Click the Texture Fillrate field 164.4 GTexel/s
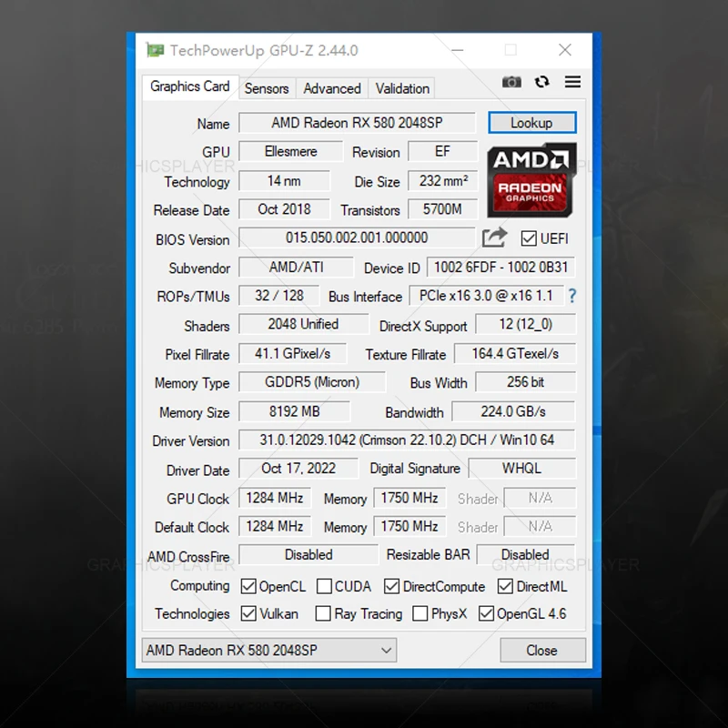Screen dimensions: 728x728 click(x=515, y=354)
